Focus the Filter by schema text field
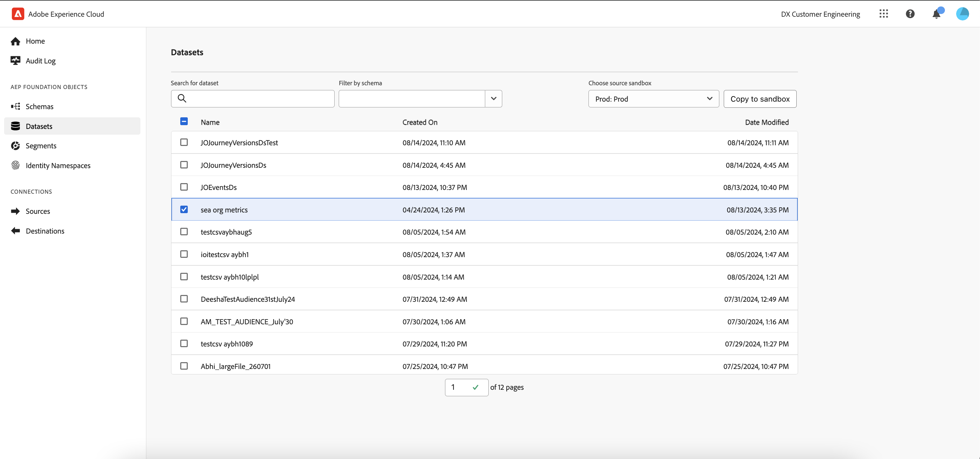The height and width of the screenshot is (459, 980). tap(412, 99)
